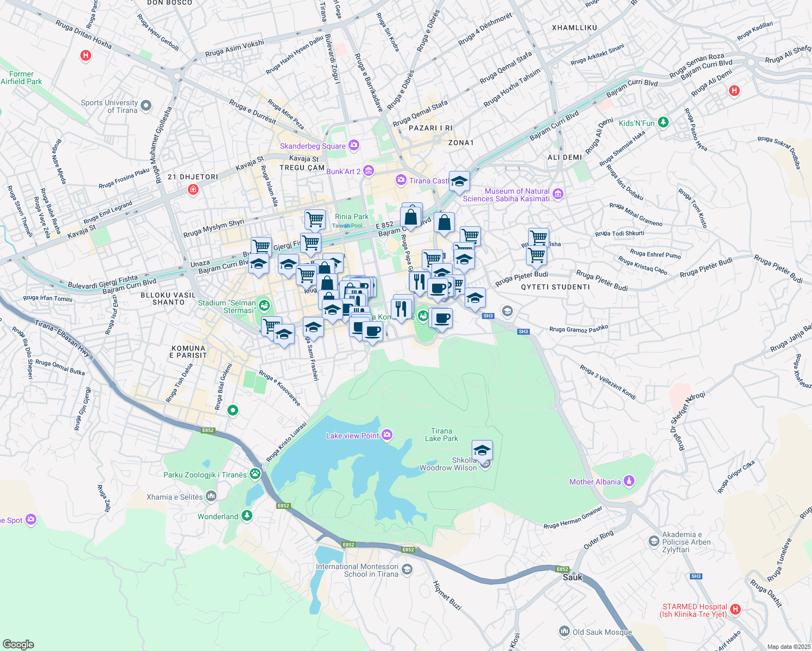Select the Tirana Castle attraction icon
812x651 pixels.
tap(401, 180)
